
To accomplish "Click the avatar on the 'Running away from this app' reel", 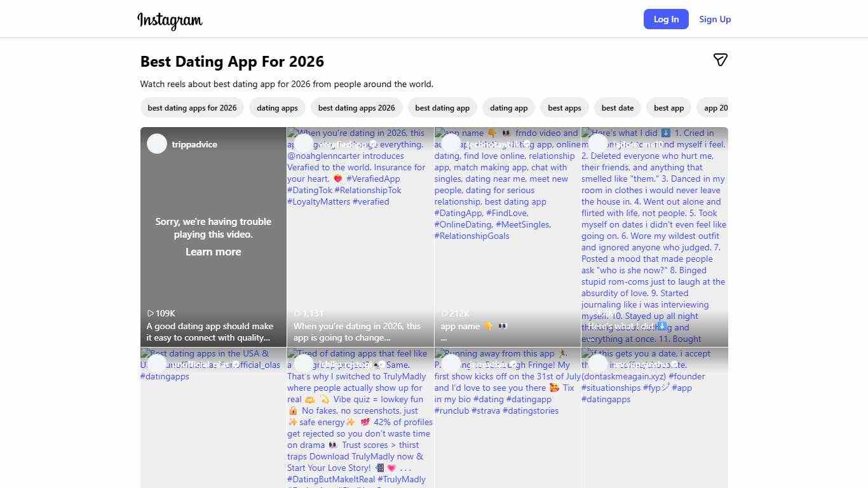I will click(x=451, y=364).
